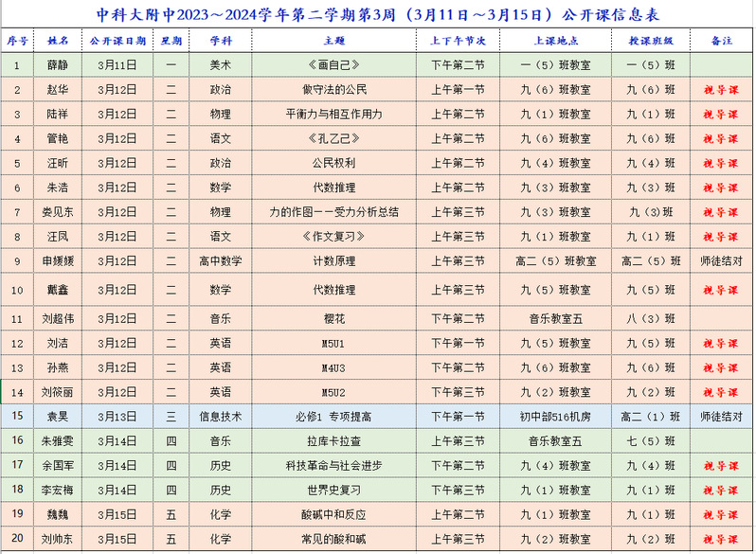Select the topic 酸碱中和反应
The width and height of the screenshot is (756, 554).
click(x=334, y=515)
